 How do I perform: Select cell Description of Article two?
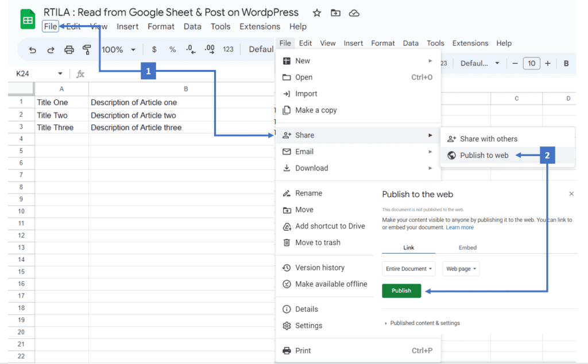(181, 115)
